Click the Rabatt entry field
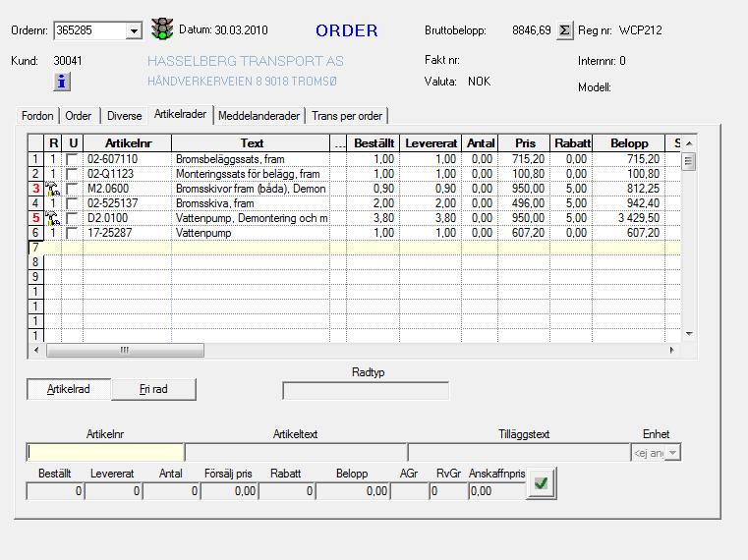Viewport: 748px width, 560px height. coord(287,491)
